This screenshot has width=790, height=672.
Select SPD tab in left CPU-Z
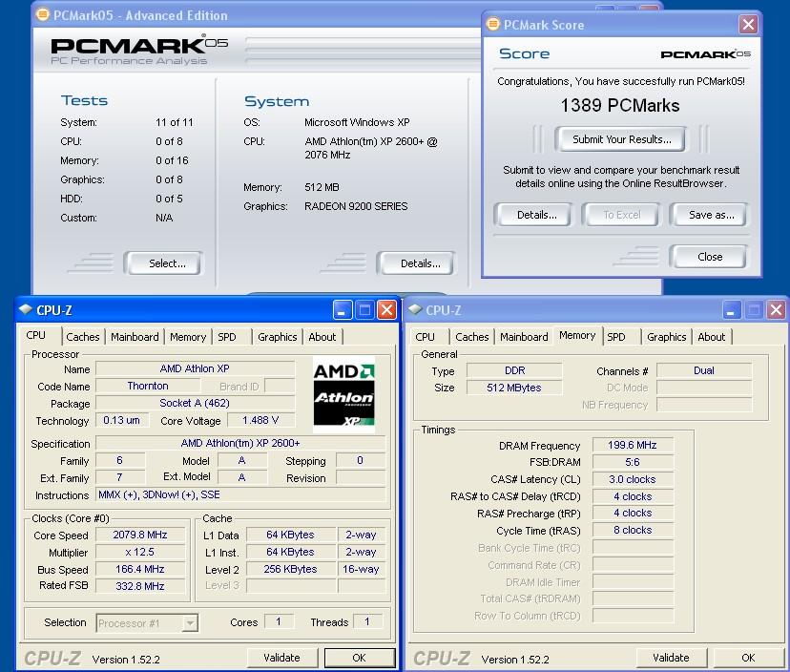point(227,337)
